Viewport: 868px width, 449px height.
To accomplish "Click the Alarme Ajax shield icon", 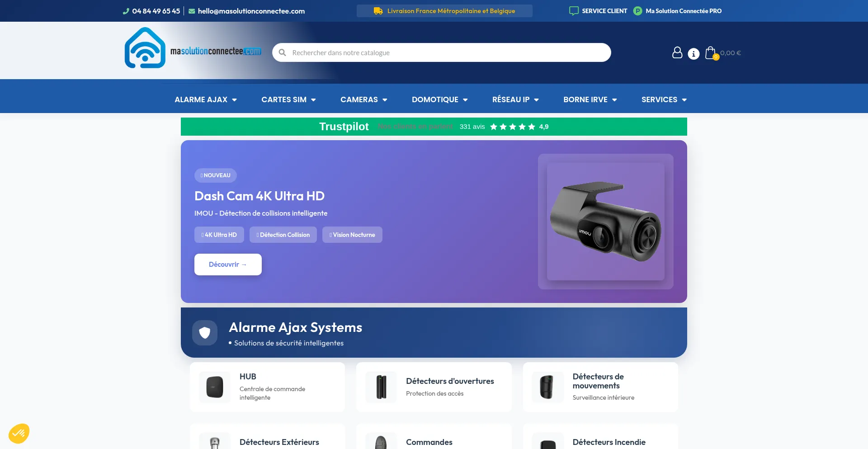I will click(205, 333).
